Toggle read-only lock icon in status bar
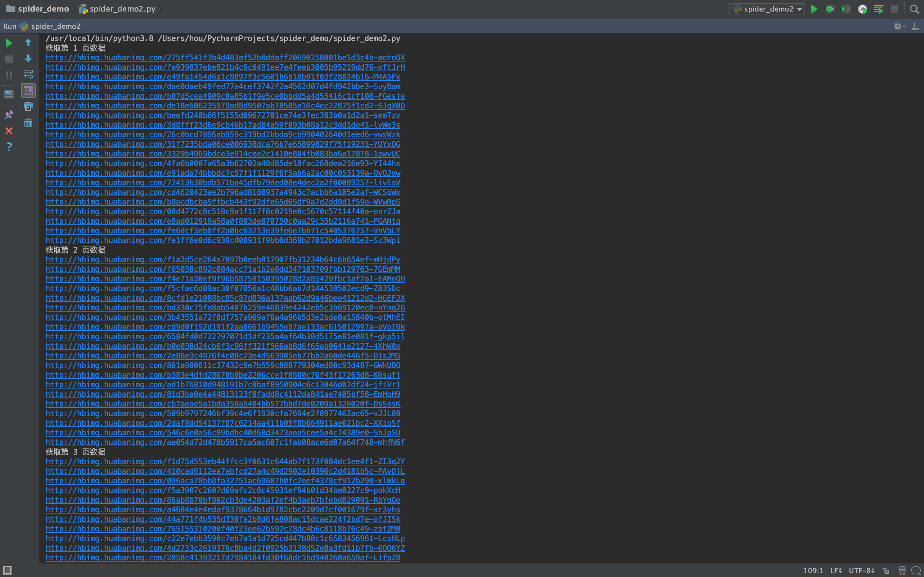Image resolution: width=924 pixels, height=577 pixels. pos(886,571)
